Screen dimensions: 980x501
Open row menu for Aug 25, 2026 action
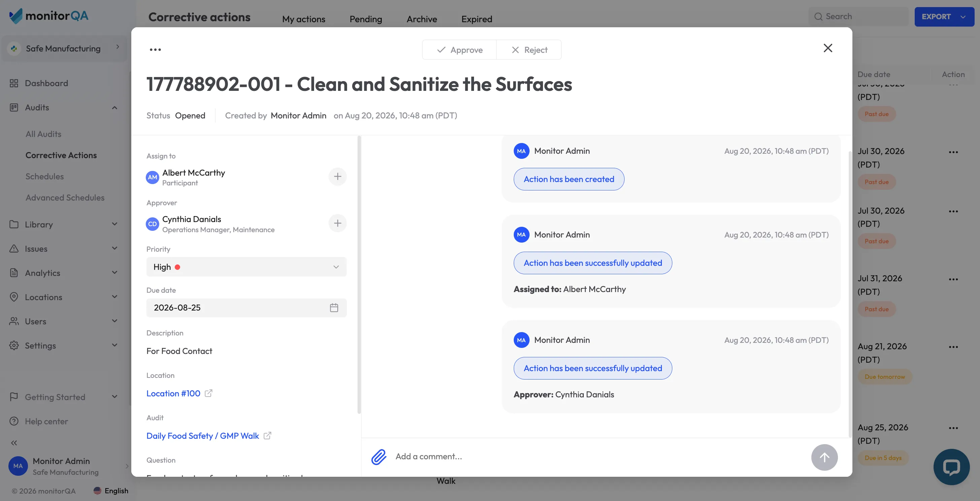coord(953,428)
